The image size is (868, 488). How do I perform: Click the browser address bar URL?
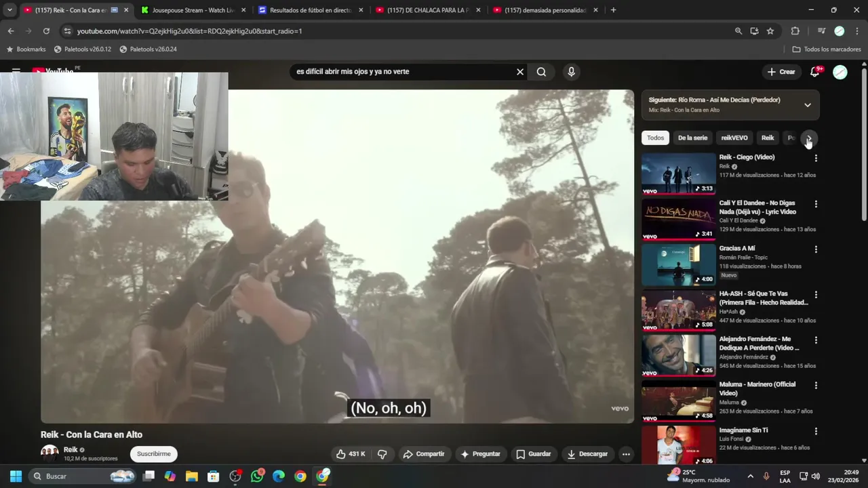click(x=190, y=31)
